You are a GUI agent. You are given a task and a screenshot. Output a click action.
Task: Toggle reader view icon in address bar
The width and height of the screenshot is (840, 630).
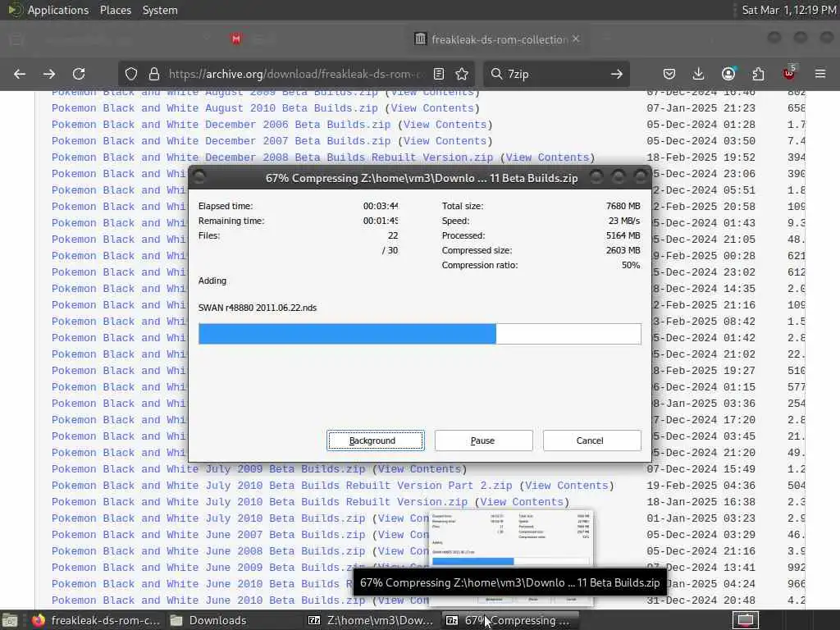439,74
